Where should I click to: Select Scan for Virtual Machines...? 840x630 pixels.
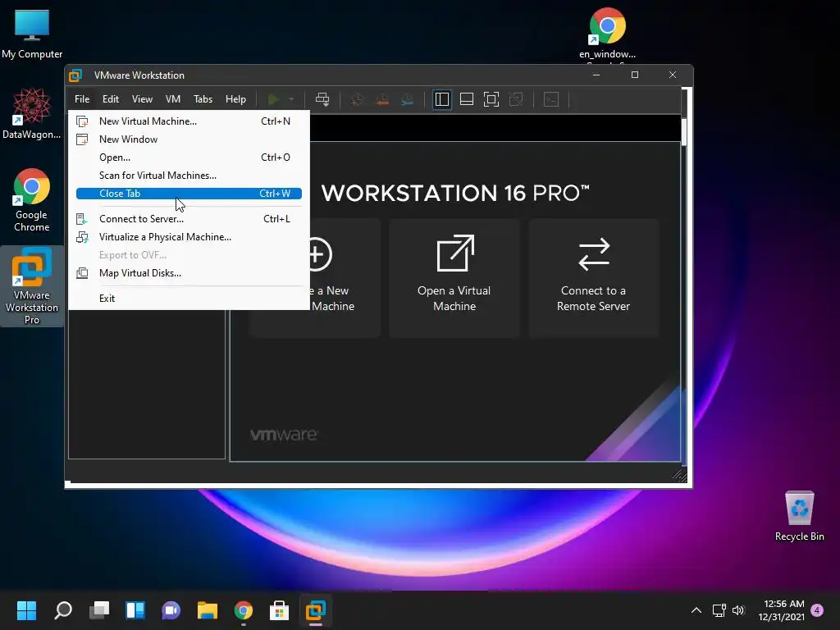189,176
